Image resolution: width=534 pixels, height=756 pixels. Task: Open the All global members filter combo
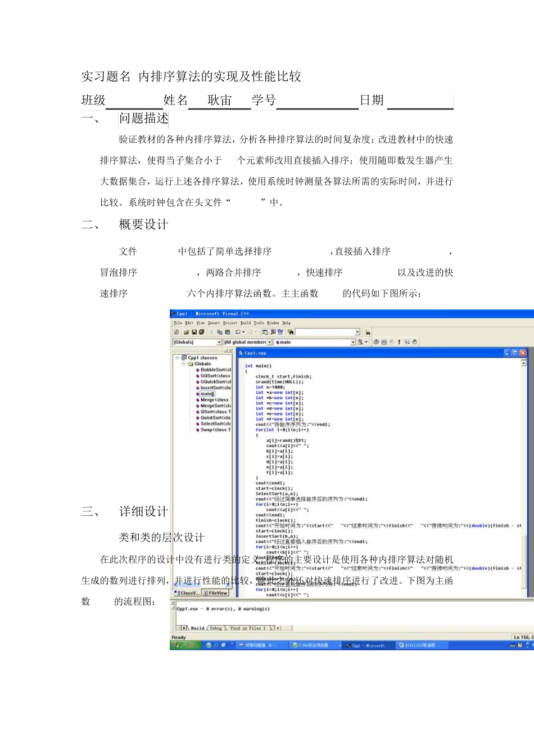pos(248,342)
